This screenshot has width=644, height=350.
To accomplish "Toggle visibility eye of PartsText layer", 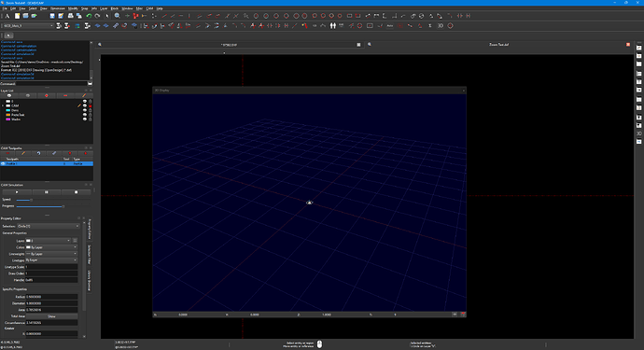I will tap(85, 115).
